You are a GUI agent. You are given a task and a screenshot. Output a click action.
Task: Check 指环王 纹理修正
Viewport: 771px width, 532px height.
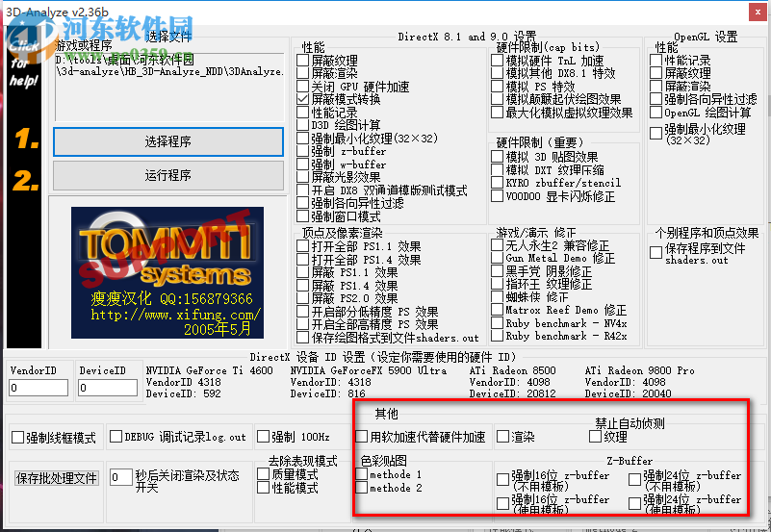[497, 284]
